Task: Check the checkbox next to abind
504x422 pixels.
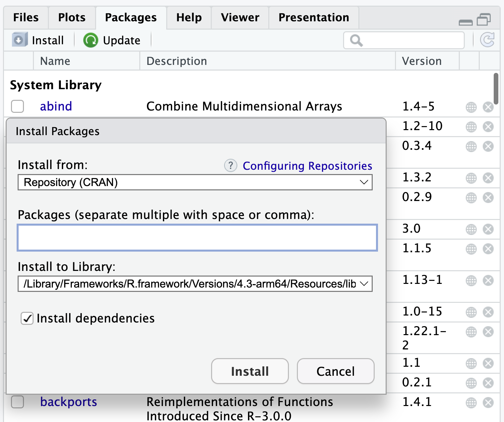Action: click(x=17, y=106)
